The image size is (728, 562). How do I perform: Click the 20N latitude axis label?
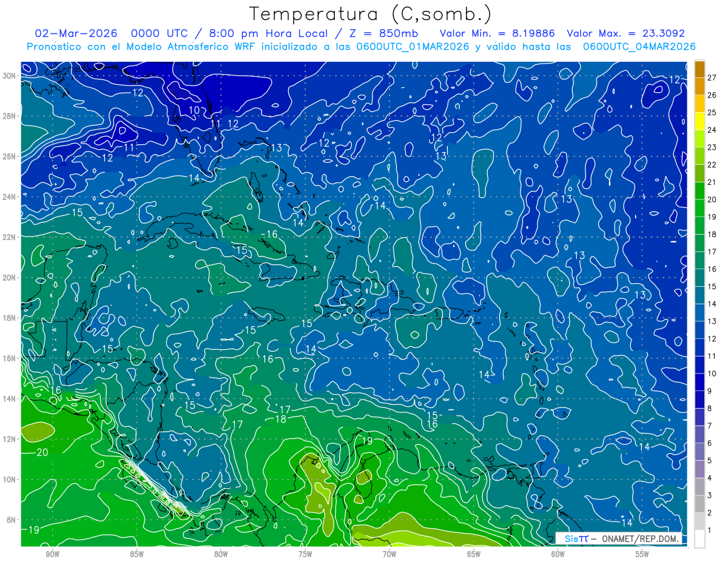[x=9, y=277]
